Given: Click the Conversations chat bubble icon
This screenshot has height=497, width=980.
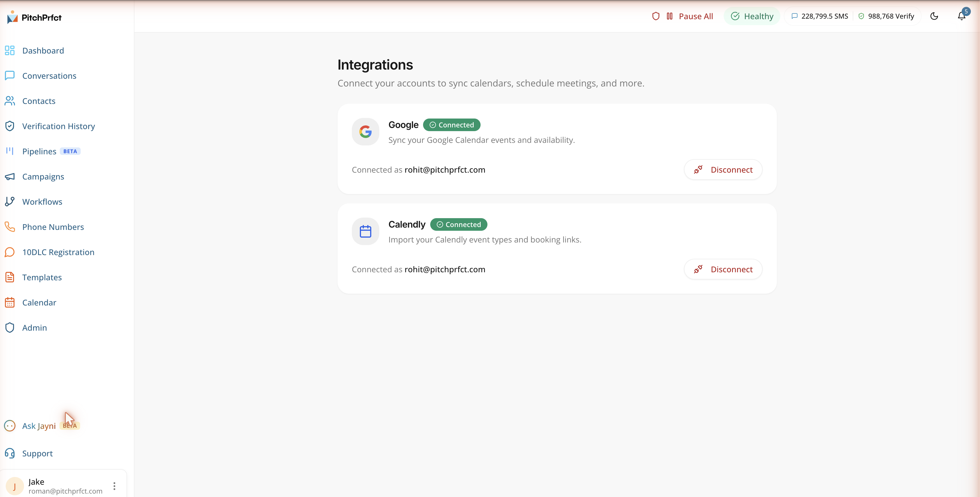Looking at the screenshot, I should point(10,76).
